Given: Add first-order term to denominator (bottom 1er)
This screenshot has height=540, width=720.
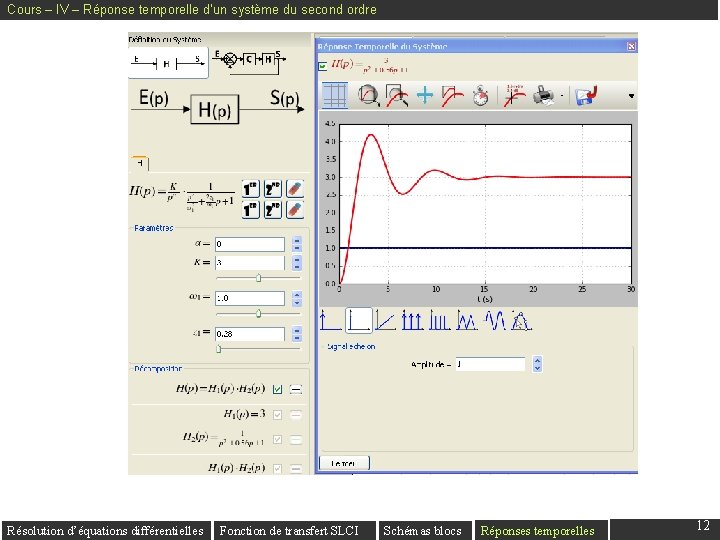Looking at the screenshot, I should click(251, 210).
